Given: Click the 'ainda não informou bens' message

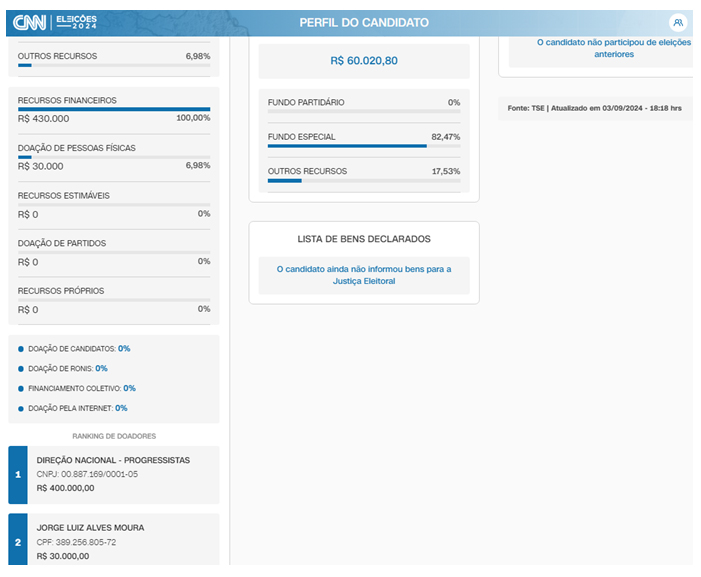Looking at the screenshot, I should coord(364,275).
